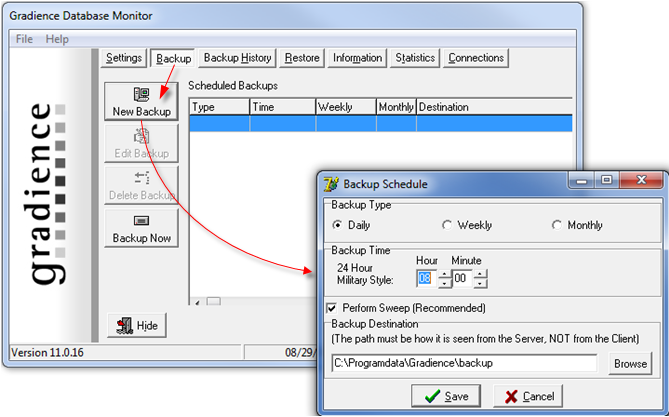Select the Daily backup type

(x=337, y=225)
